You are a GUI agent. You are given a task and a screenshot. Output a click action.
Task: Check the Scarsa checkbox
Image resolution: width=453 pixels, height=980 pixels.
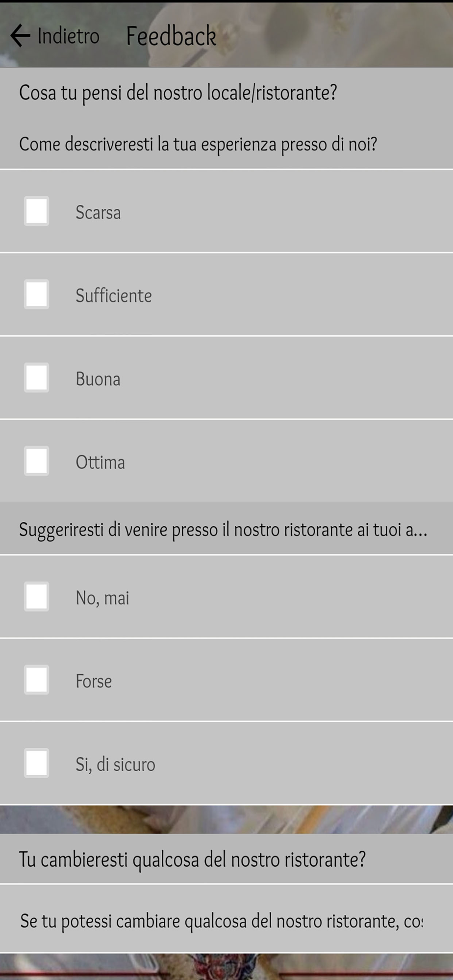tap(37, 211)
